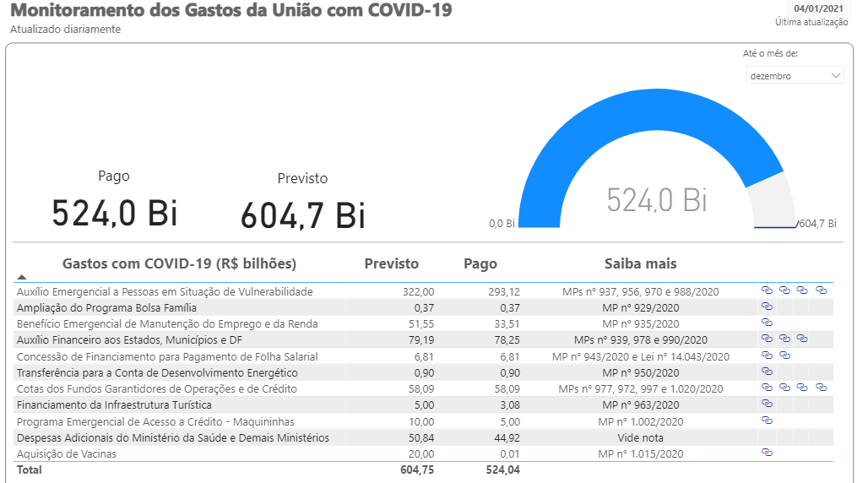
Task: Click the 'Saiba mais' column header
Action: pyautogui.click(x=641, y=263)
